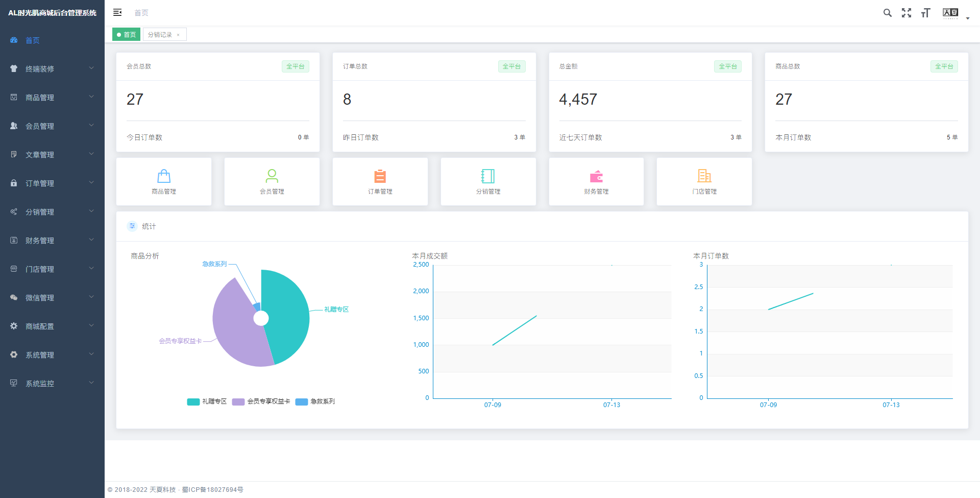Toggle the 礼赠专区 legend swatch
The image size is (980, 498).
[193, 401]
